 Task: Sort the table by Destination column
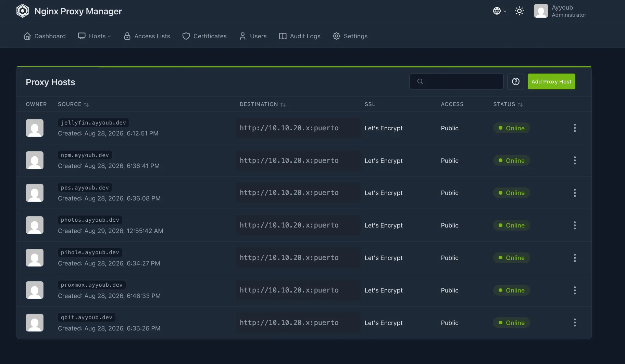click(x=262, y=104)
